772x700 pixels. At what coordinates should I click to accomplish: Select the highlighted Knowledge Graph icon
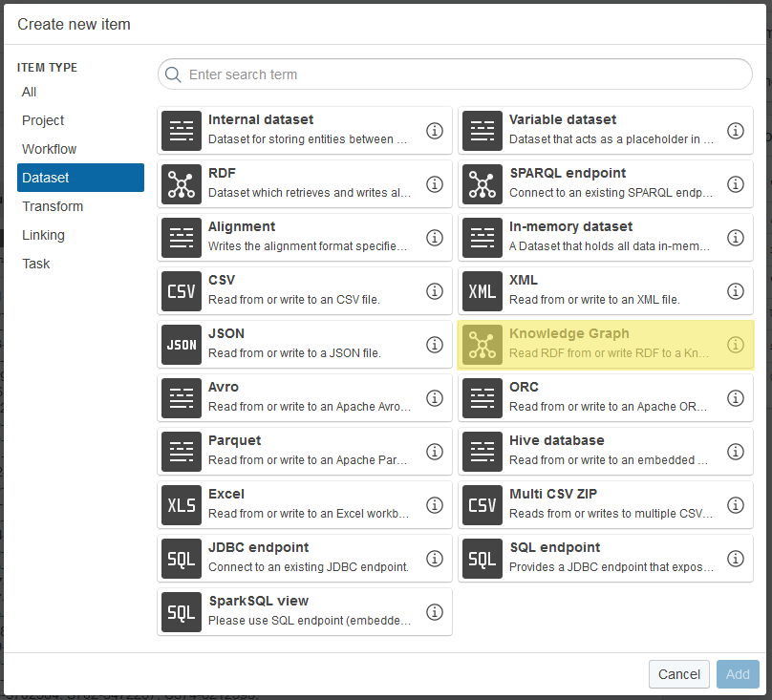click(x=482, y=345)
